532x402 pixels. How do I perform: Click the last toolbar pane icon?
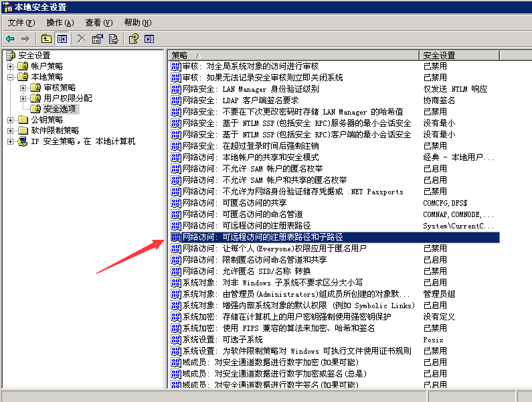pos(149,39)
